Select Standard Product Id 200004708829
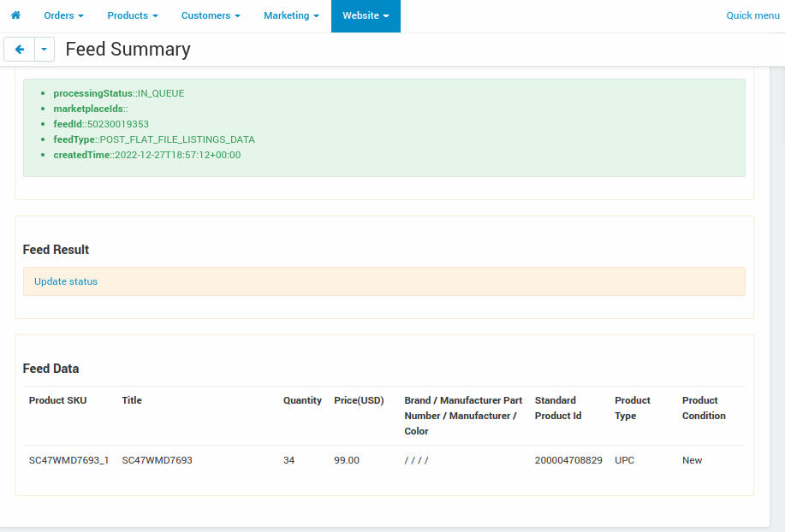 tap(568, 460)
